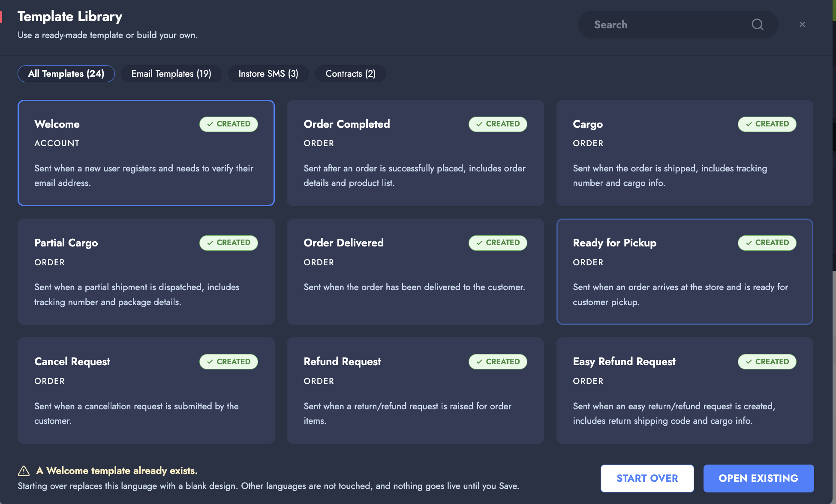Click CREATED badge on Refund Request

tap(498, 362)
